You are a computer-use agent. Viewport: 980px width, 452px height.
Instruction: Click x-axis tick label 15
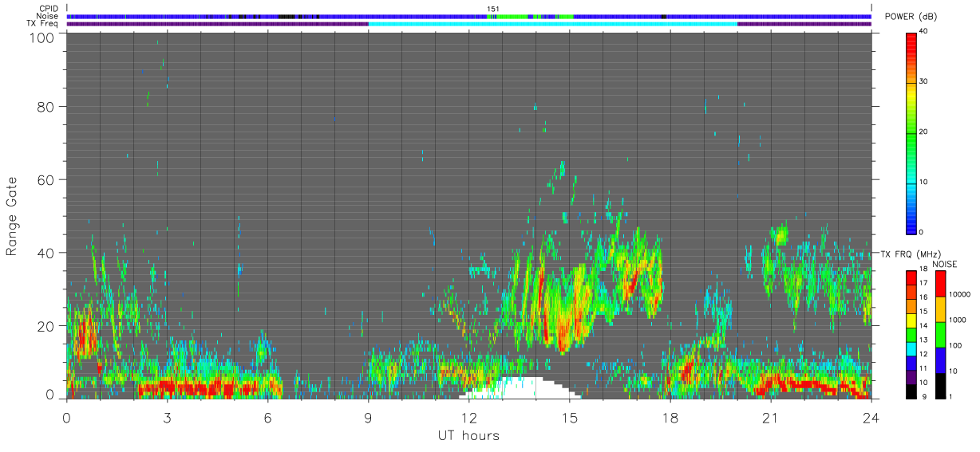(x=569, y=418)
